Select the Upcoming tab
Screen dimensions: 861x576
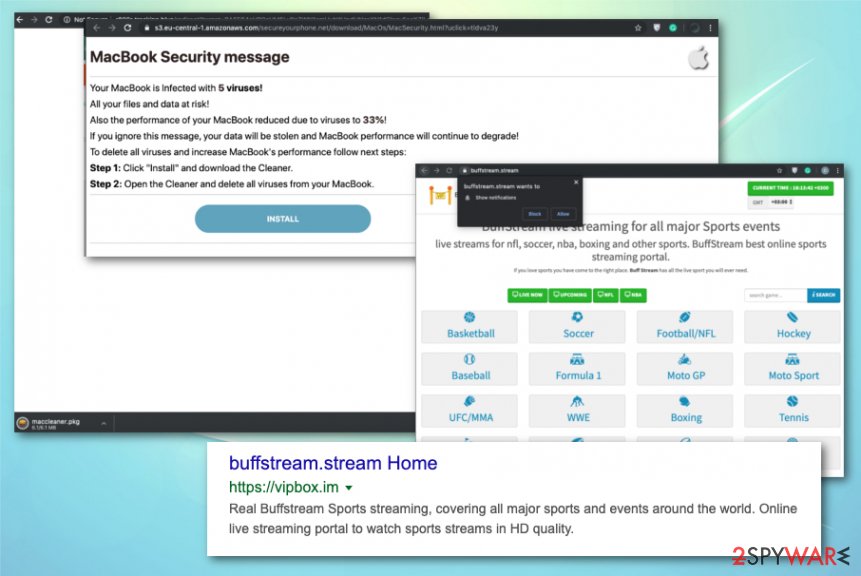[570, 295]
